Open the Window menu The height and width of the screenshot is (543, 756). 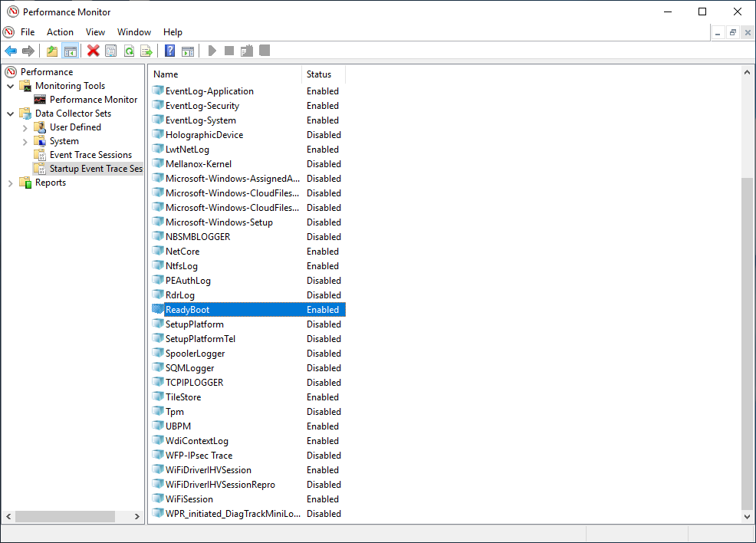click(134, 31)
